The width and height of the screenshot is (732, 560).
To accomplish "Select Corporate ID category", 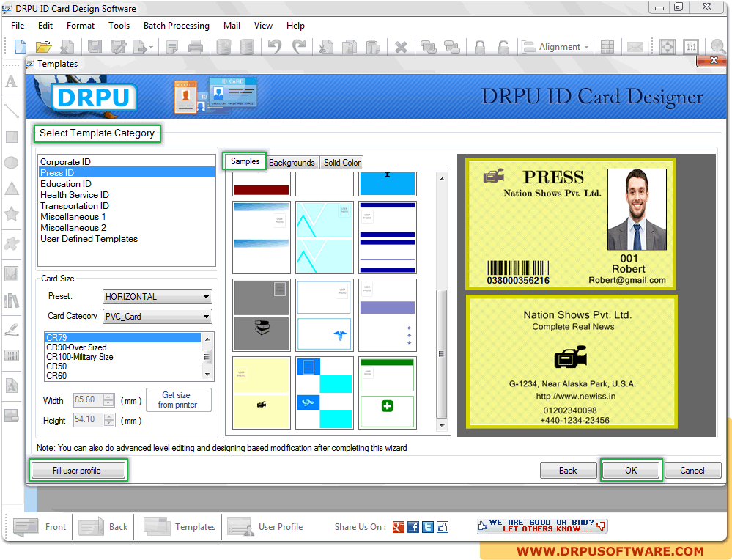I will tap(126, 161).
